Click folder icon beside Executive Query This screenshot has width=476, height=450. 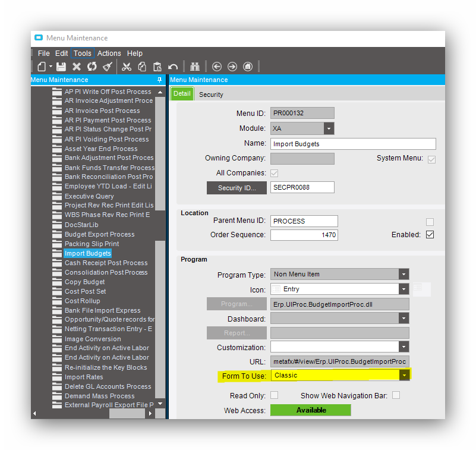click(57, 196)
